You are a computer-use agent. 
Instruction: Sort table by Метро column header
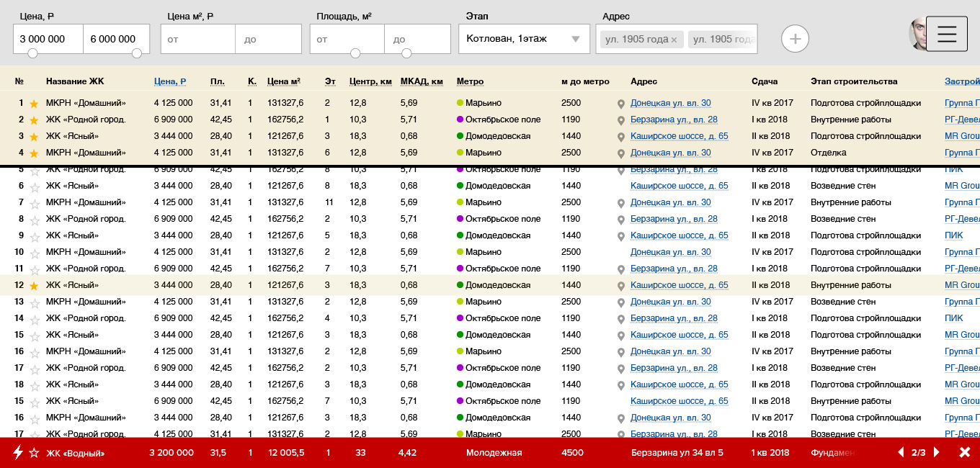tap(470, 81)
